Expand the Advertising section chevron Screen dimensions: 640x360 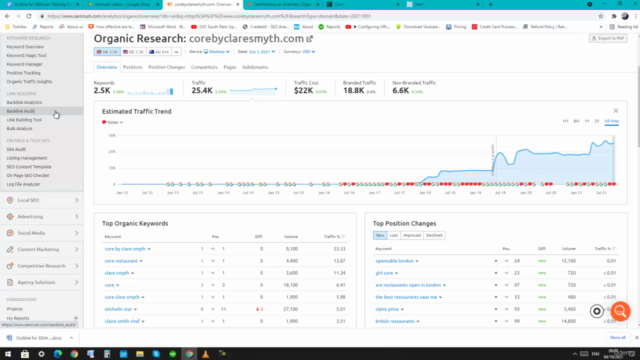[76, 216]
